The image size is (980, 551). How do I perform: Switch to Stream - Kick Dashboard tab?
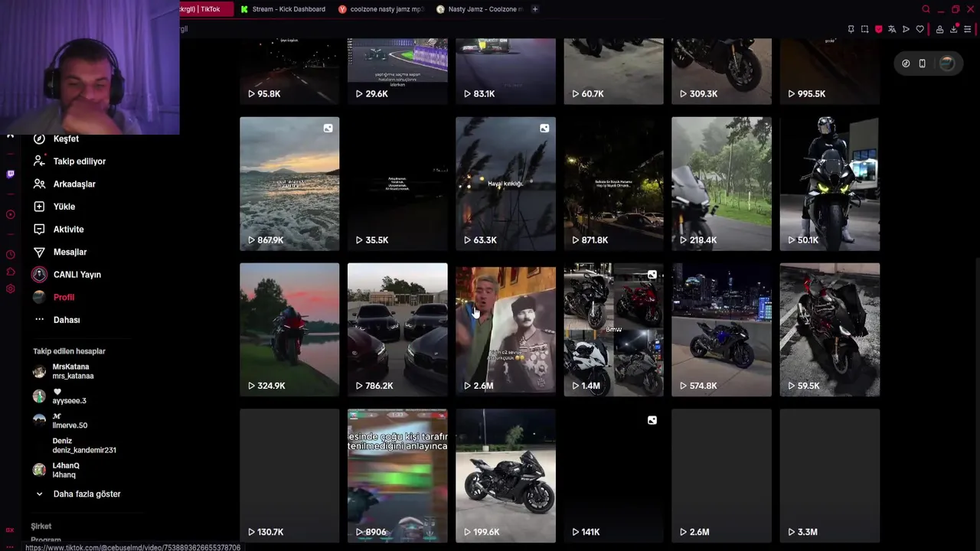click(x=283, y=9)
